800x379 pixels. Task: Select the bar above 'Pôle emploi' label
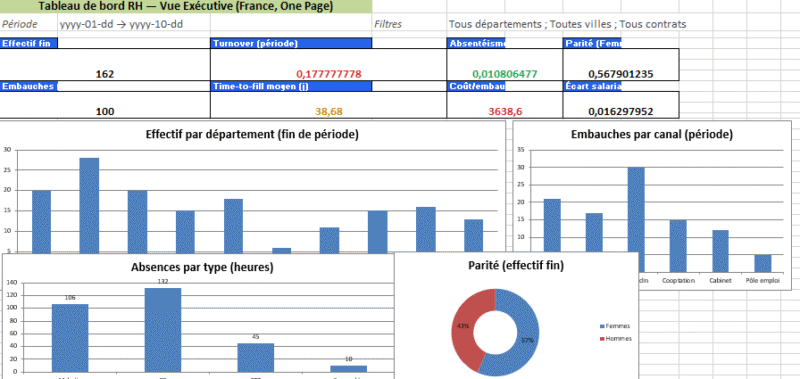[x=763, y=263]
